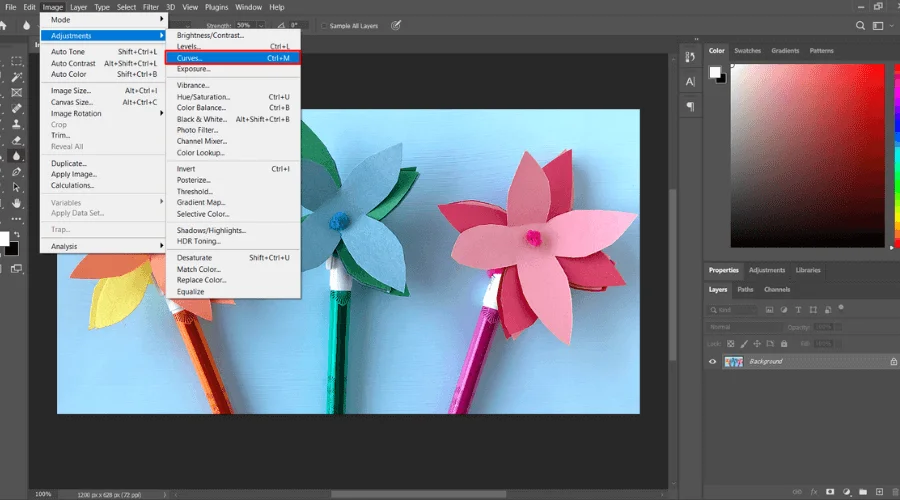The image size is (900, 500).
Task: Toggle Lock all padlock icon
Action: (x=784, y=344)
